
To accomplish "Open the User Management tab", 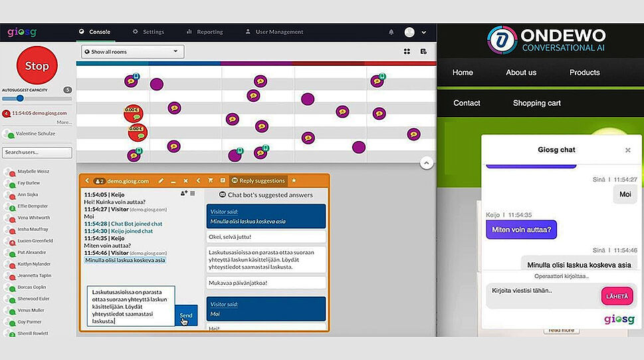I will click(274, 32).
